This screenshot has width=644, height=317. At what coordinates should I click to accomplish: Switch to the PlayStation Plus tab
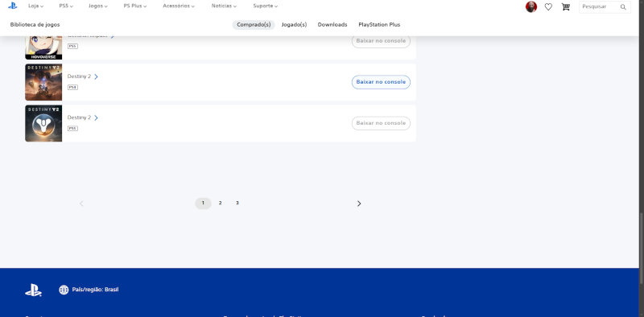click(x=379, y=25)
